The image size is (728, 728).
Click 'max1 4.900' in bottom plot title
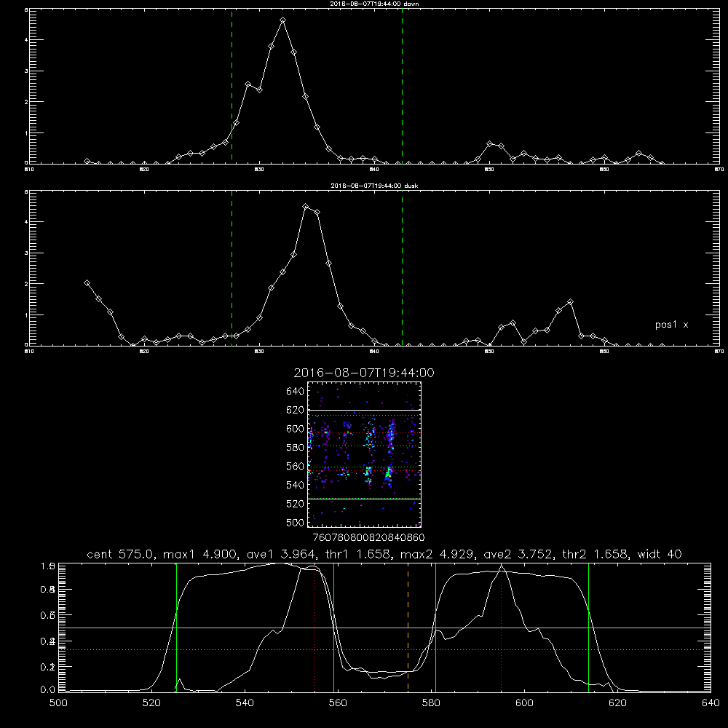pyautogui.click(x=199, y=554)
